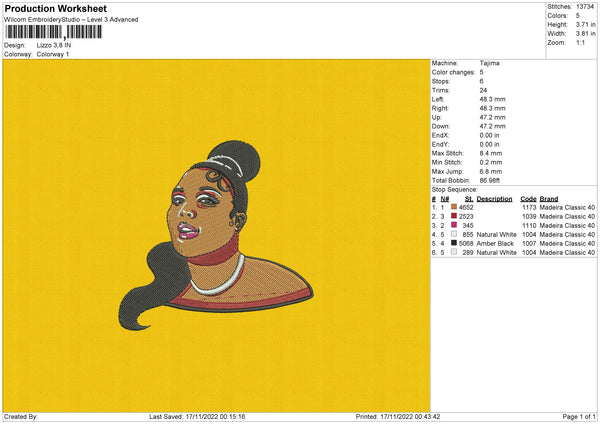600x424 pixels.
Task: Click the 'EndY:' label
Action: (440, 144)
